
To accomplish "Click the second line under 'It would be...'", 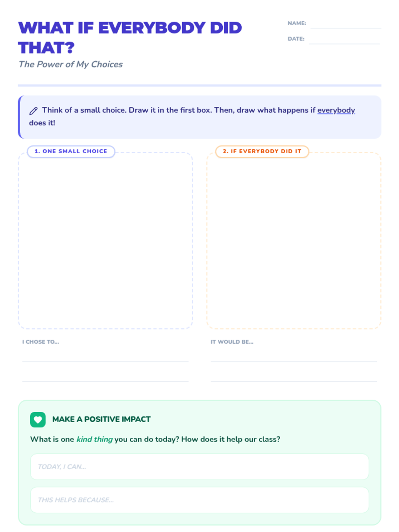I will tap(294, 376).
